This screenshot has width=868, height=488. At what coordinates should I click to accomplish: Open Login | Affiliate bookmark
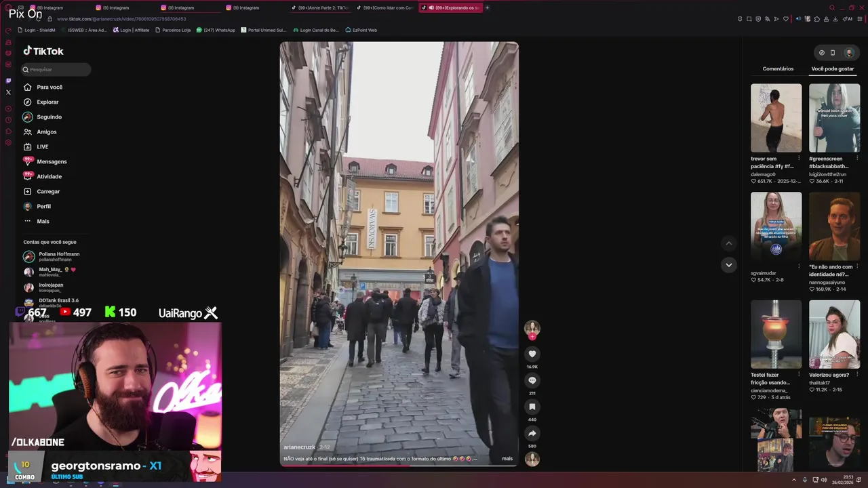click(x=131, y=30)
